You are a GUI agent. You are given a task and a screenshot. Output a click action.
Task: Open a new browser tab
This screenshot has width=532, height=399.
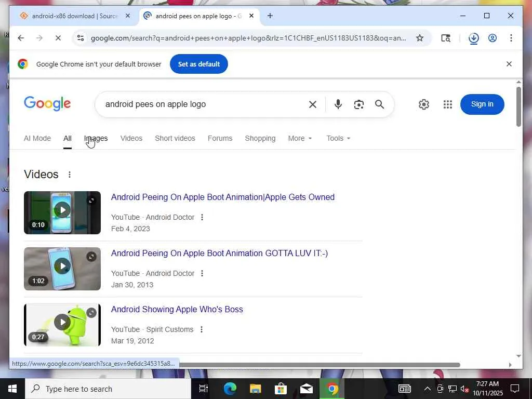point(270,16)
